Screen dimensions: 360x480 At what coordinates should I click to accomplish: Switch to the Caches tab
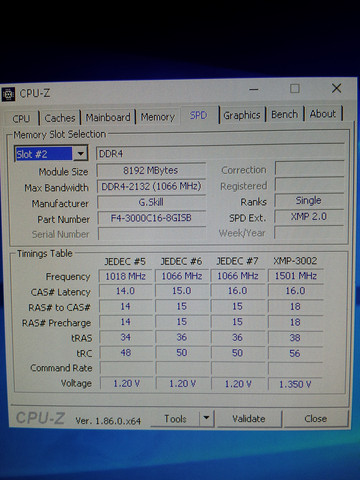click(60, 118)
